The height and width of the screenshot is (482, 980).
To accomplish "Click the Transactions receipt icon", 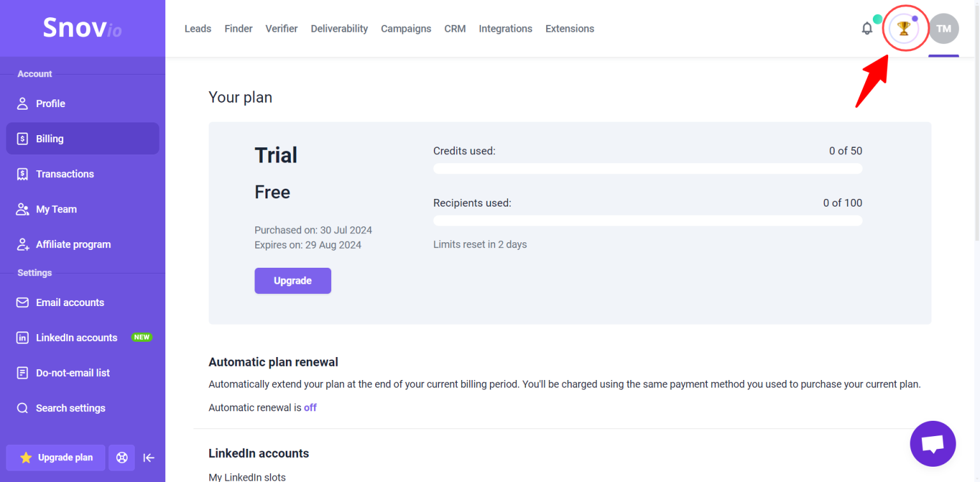I will 22,173.
